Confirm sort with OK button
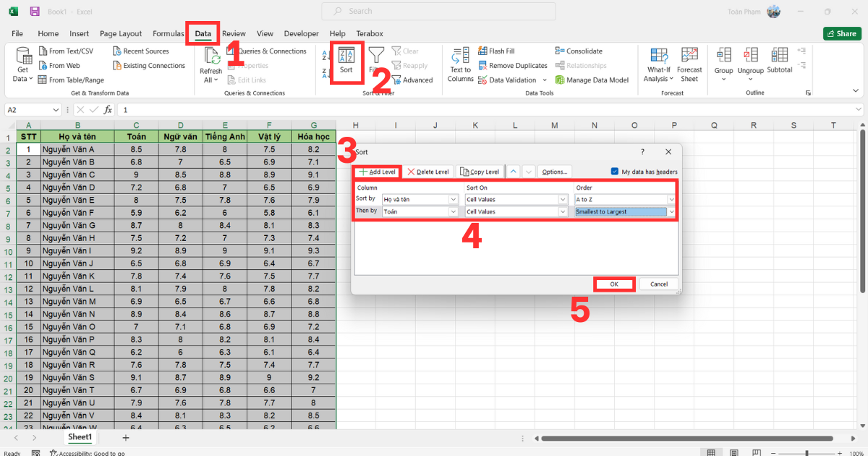This screenshot has width=868, height=456. coord(614,284)
